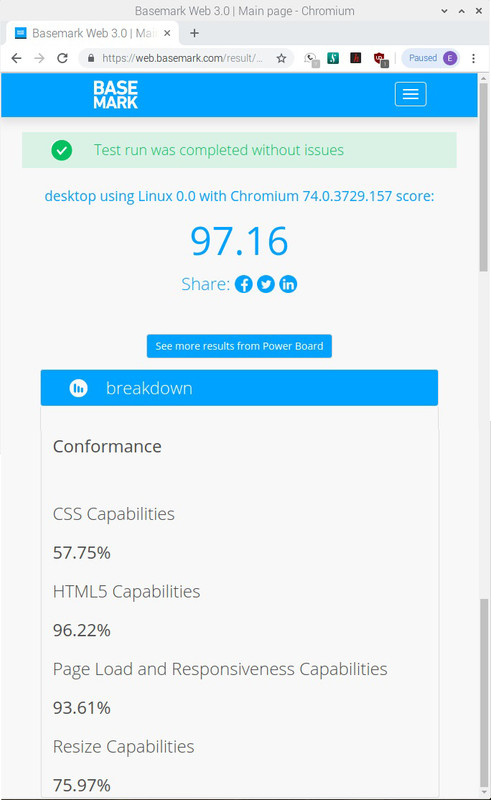
Task: Click the Resize Capabilities label
Action: (x=124, y=746)
